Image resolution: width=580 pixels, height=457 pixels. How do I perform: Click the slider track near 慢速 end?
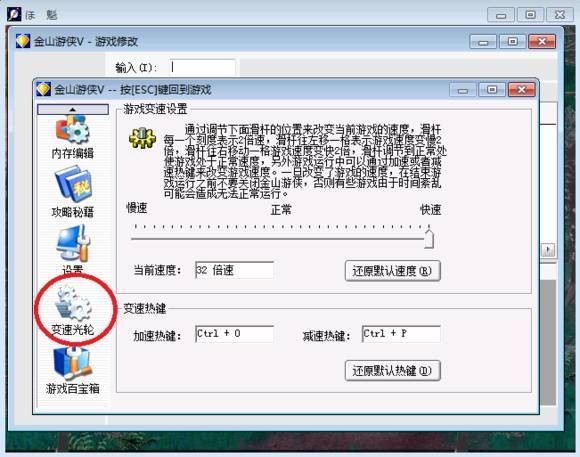(x=136, y=239)
